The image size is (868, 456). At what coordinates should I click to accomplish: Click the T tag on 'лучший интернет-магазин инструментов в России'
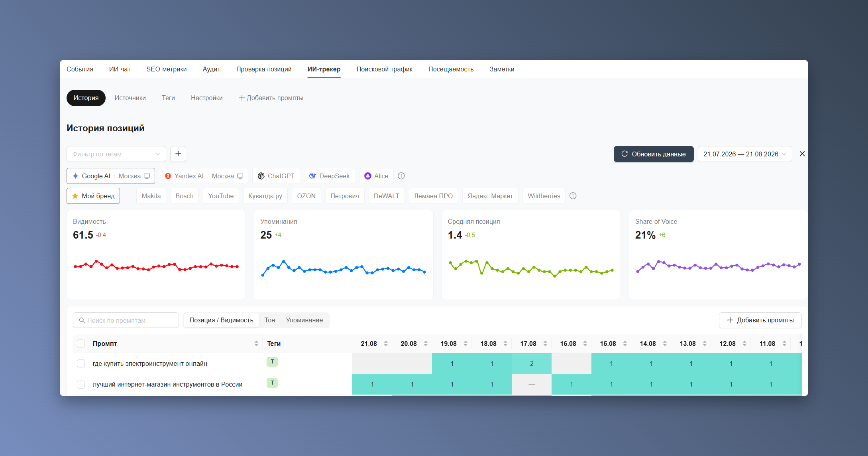[272, 383]
